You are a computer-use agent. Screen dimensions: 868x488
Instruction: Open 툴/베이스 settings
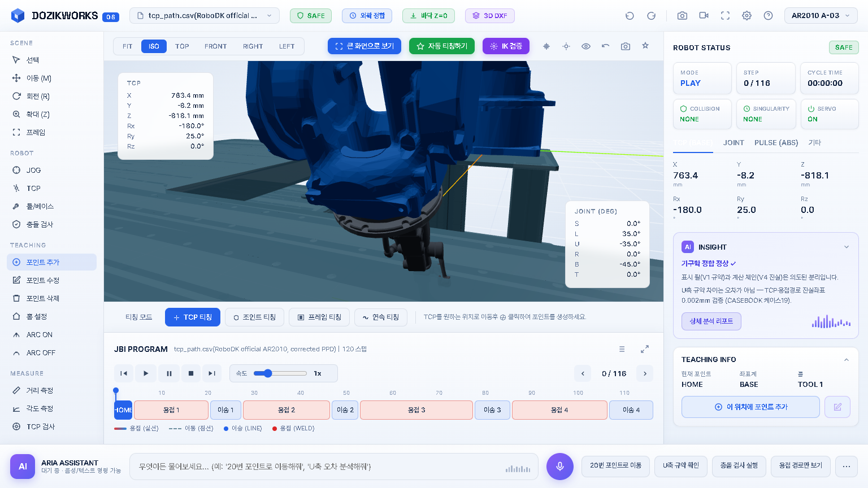coord(51,206)
